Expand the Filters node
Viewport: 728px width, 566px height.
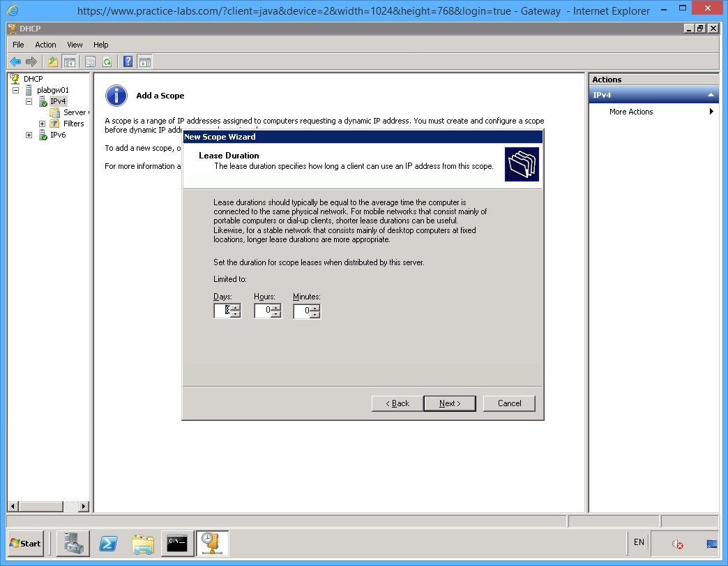coord(42,123)
